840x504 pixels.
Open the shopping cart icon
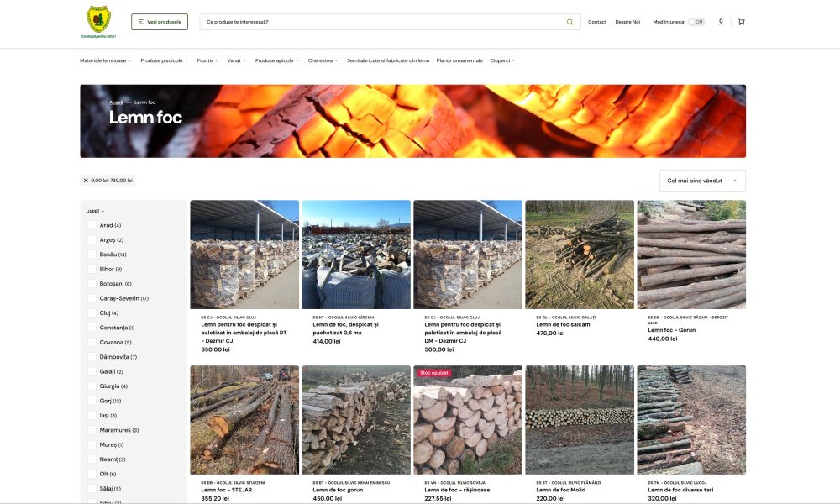[x=741, y=22]
